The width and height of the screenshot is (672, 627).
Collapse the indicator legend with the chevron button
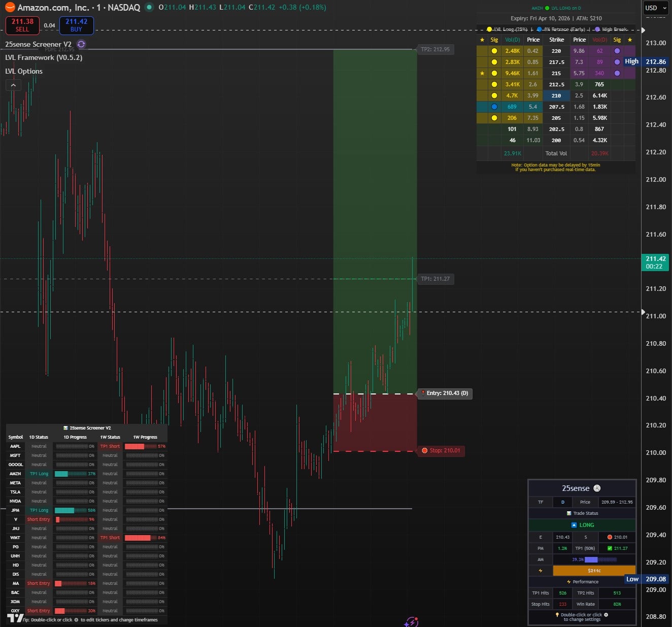13,85
